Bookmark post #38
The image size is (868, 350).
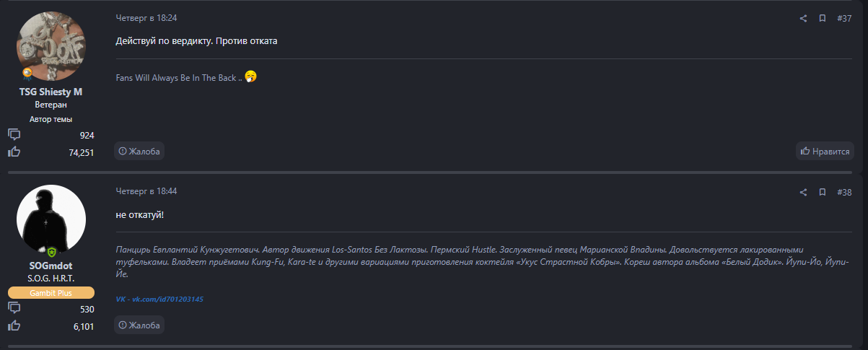(822, 193)
